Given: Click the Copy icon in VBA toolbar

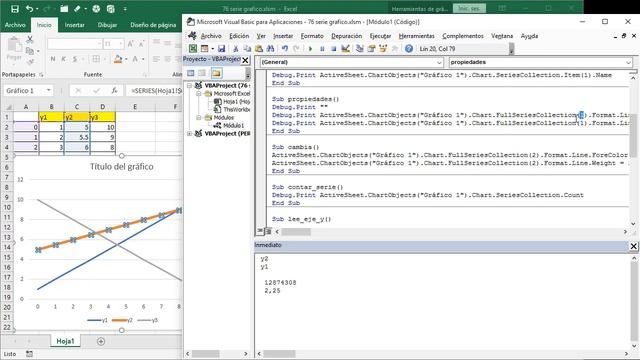Looking at the screenshot, I should [x=247, y=49].
